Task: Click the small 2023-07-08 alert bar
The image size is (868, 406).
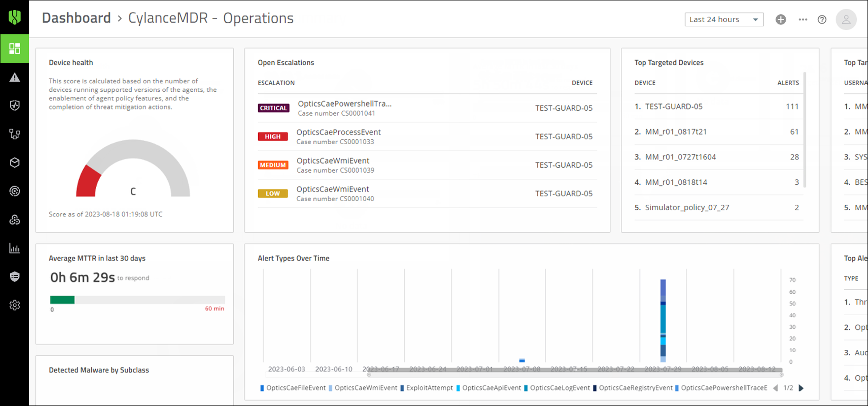Action: (x=522, y=361)
